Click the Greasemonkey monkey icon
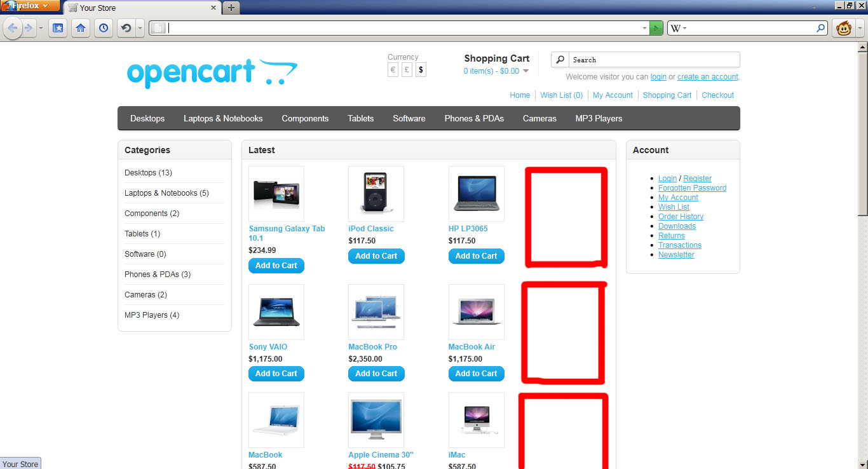 [843, 28]
